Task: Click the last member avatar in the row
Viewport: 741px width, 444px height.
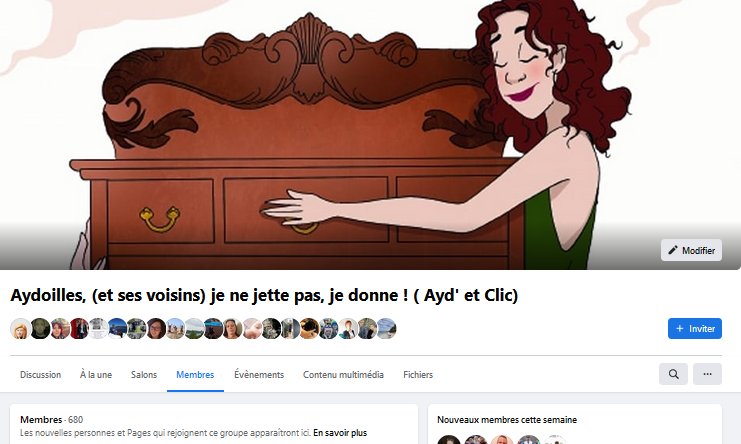Action: coord(386,329)
